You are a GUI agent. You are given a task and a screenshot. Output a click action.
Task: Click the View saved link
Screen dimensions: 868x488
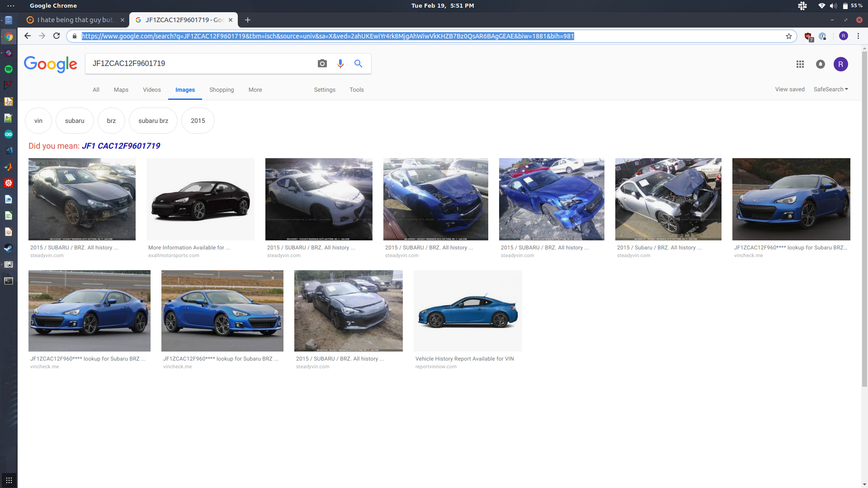tap(790, 89)
